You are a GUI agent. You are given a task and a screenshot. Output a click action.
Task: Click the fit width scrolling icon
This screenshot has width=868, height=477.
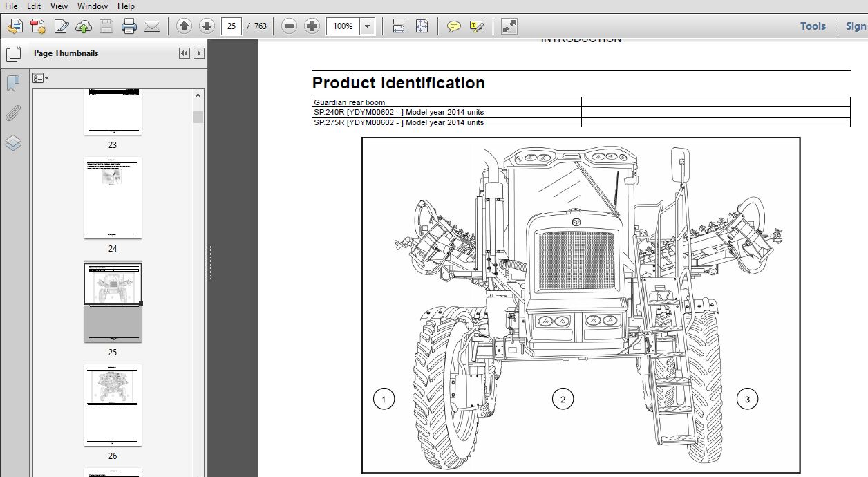pos(399,26)
